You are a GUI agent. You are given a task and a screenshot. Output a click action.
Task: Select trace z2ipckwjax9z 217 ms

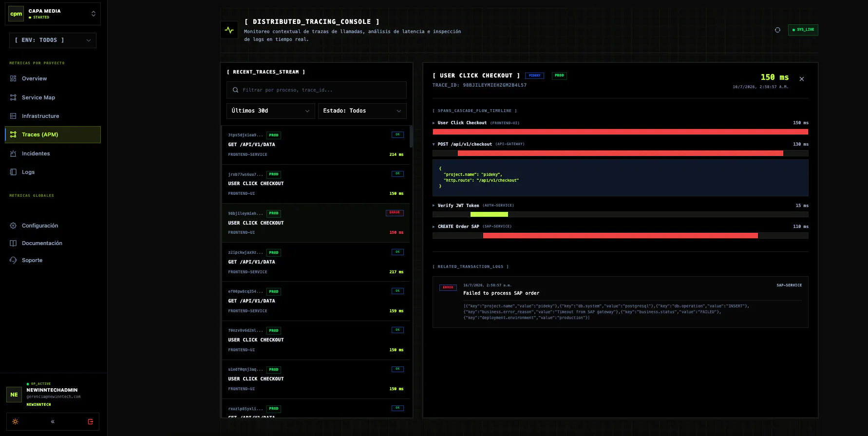coord(316,262)
